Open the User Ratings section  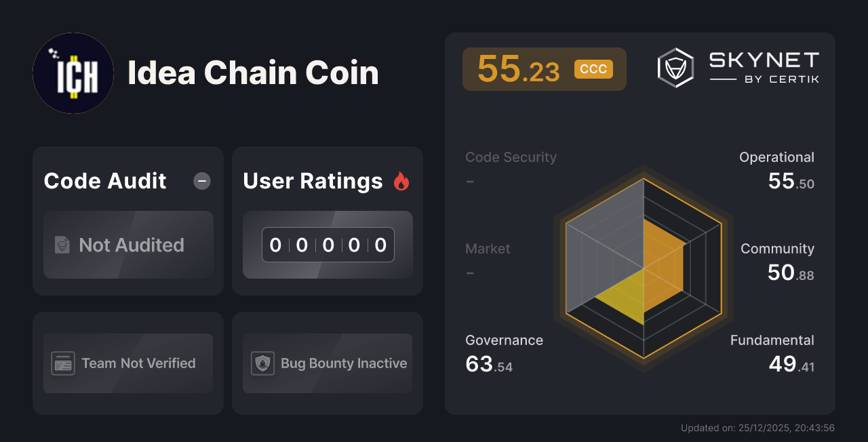(327, 220)
